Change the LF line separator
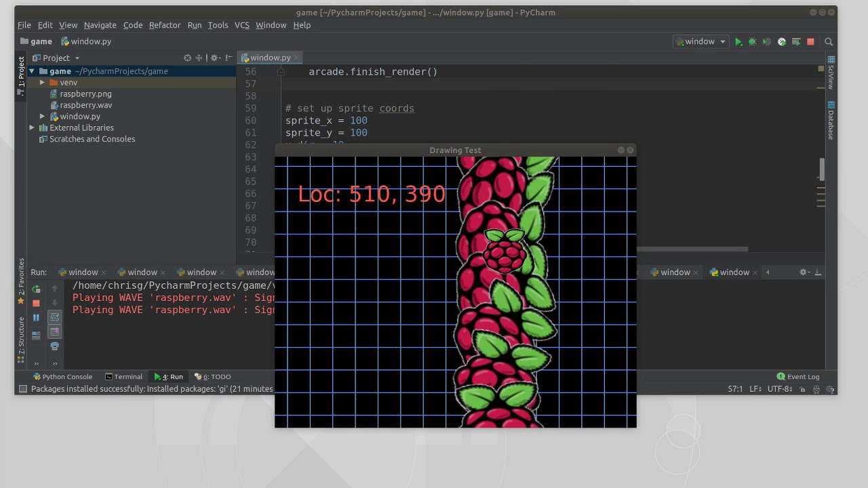Screen dimensions: 868x488 point(754,389)
